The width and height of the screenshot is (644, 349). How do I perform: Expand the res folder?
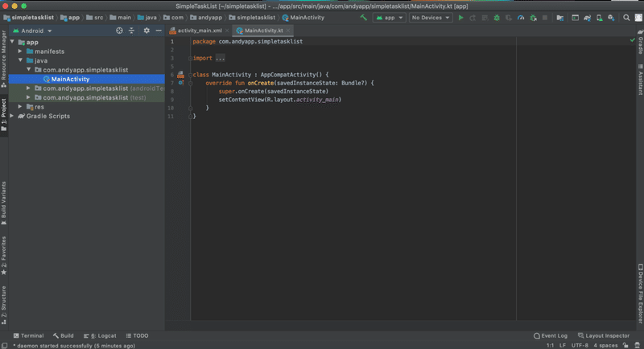tap(20, 107)
